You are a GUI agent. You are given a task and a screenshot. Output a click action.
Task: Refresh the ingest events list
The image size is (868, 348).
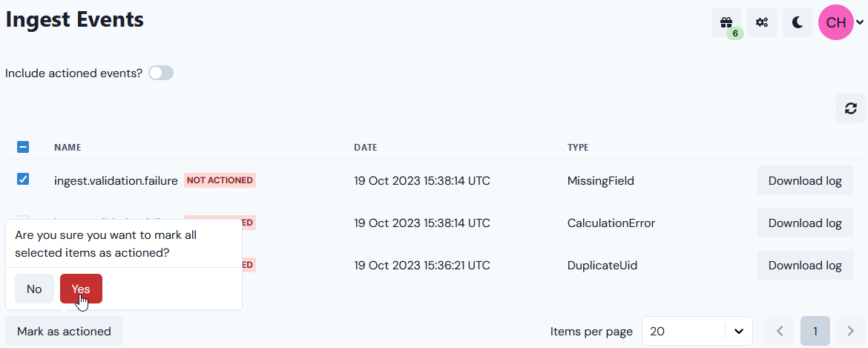[851, 108]
